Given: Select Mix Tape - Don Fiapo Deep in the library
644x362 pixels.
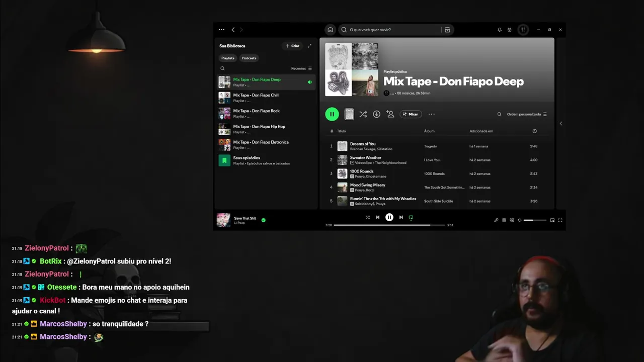Looking at the screenshot, I should tap(266, 82).
